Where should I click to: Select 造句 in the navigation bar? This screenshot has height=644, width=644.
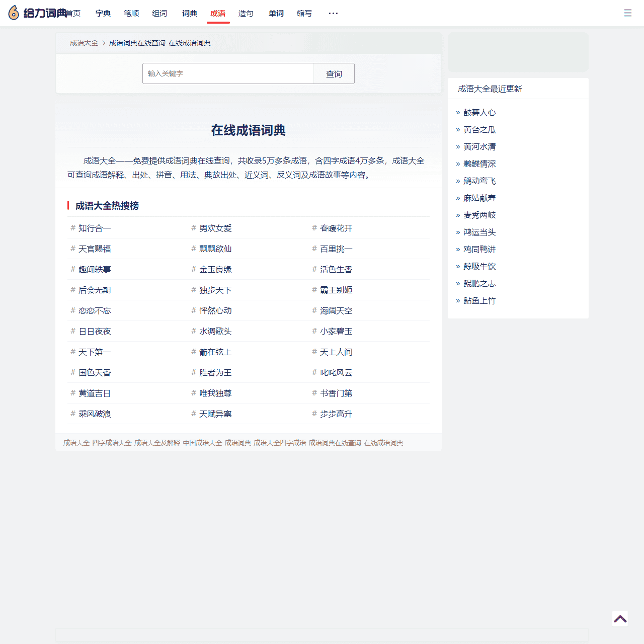tap(246, 14)
